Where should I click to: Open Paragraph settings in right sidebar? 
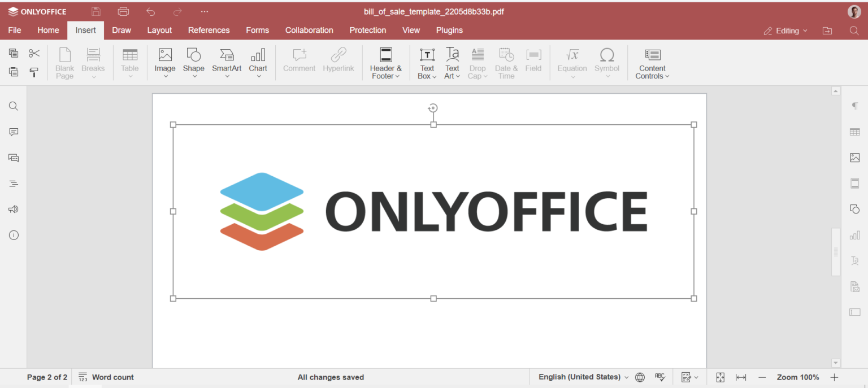point(854,106)
